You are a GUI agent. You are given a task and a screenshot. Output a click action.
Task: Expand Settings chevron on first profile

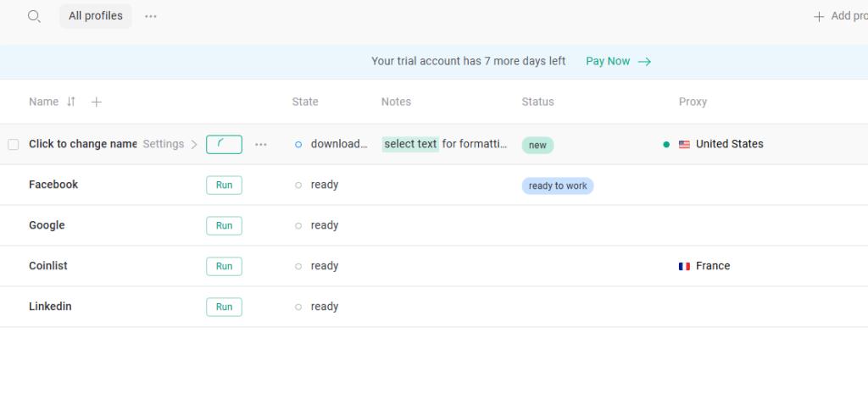click(194, 145)
